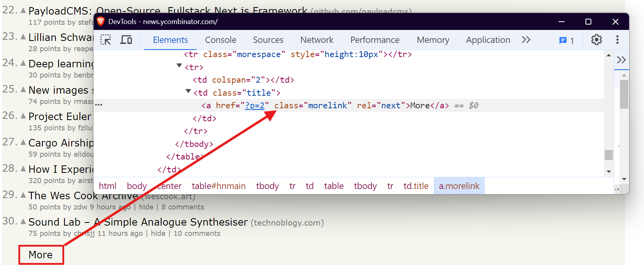Upvote story 27 Cargo Airship

pos(23,142)
